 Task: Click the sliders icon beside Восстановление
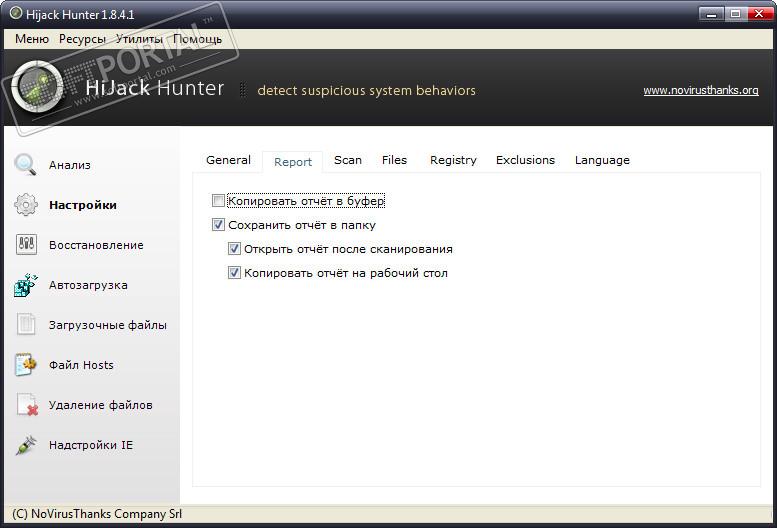pyautogui.click(x=26, y=245)
